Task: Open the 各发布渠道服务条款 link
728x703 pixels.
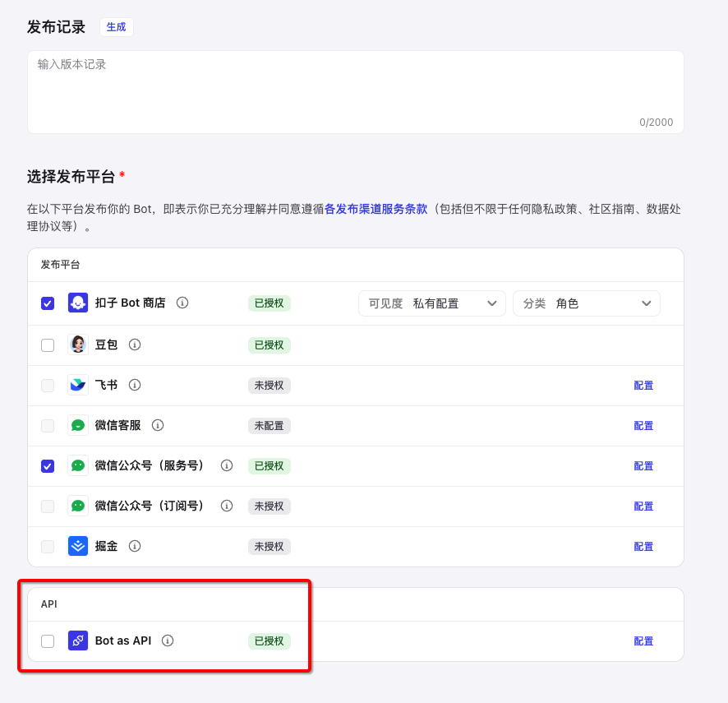Action: tap(376, 209)
